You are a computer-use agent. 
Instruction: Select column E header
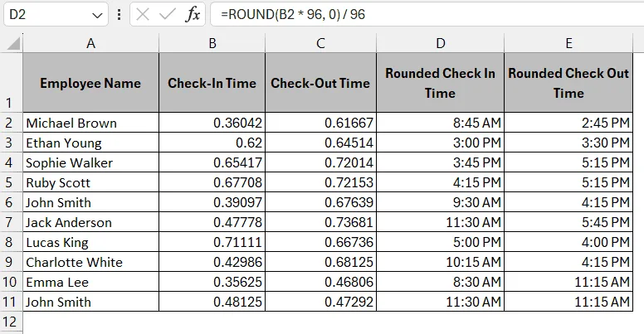[568, 43]
